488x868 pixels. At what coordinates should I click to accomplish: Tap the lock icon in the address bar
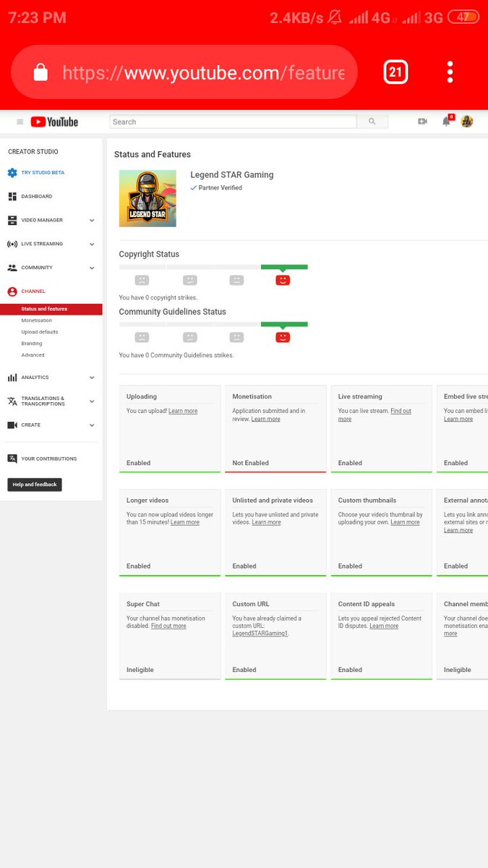[40, 72]
